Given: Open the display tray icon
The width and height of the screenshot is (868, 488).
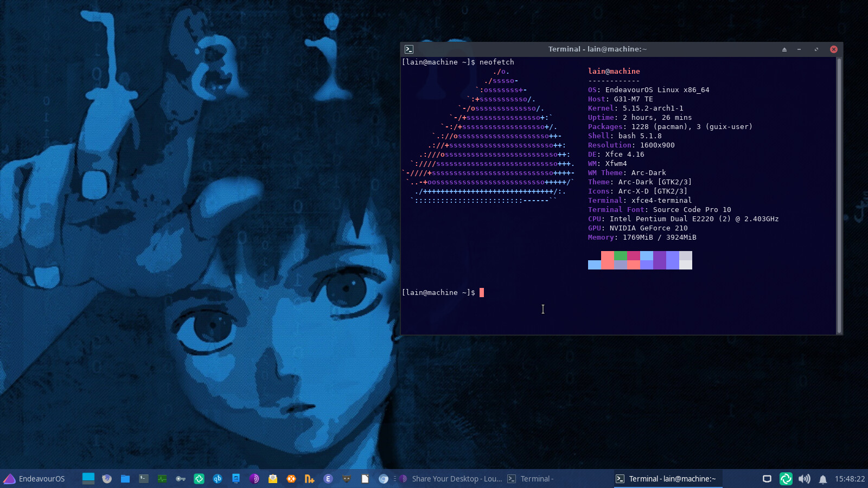Looking at the screenshot, I should tap(767, 479).
